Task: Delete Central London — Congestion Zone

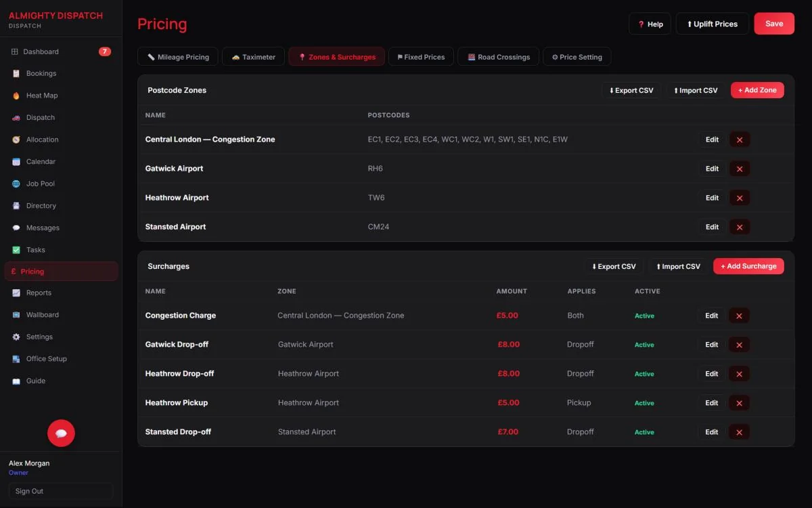Action: [x=740, y=140]
